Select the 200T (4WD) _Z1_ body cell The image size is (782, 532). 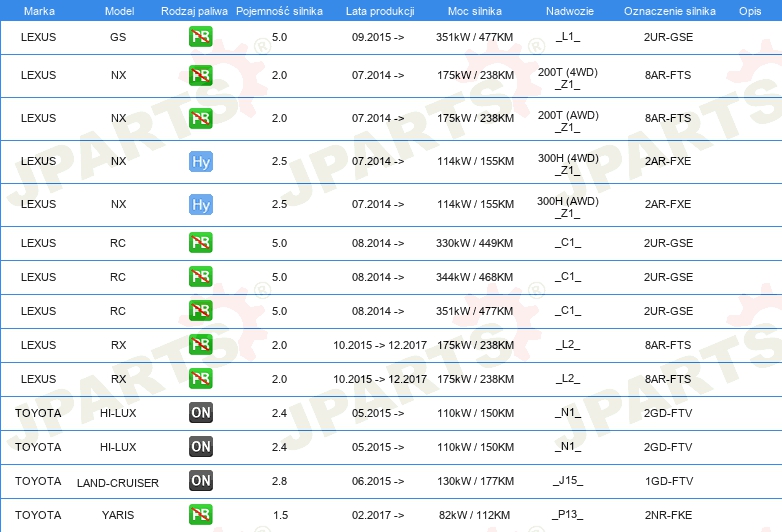568,78
